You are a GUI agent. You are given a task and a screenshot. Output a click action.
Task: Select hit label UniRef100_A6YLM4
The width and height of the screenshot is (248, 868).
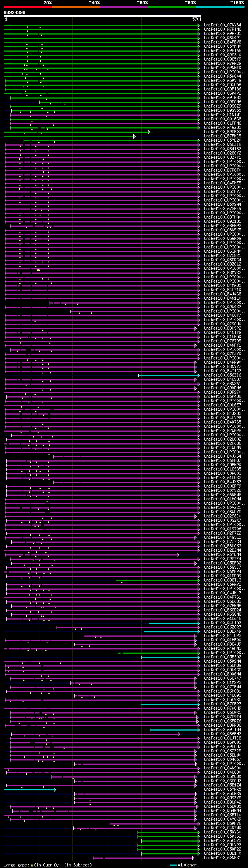(222, 555)
